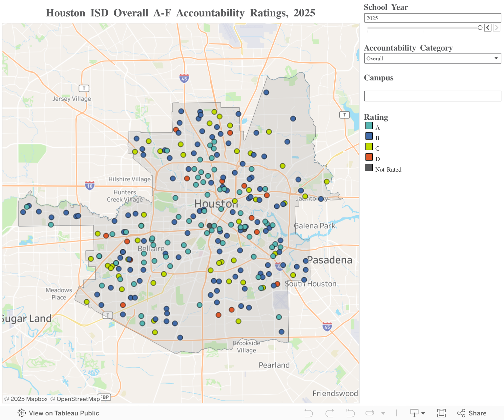Click the Hilshire Village map label
The image size is (504, 420).
130,179
